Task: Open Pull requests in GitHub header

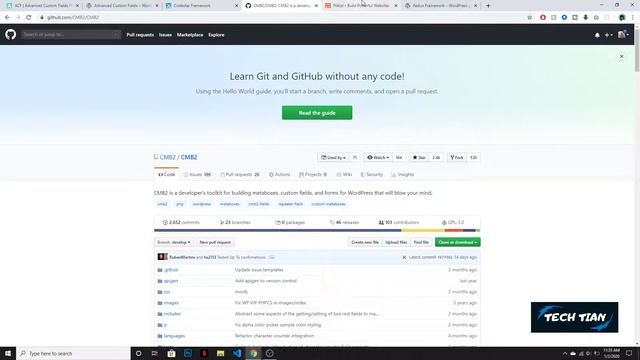Action: pos(140,35)
